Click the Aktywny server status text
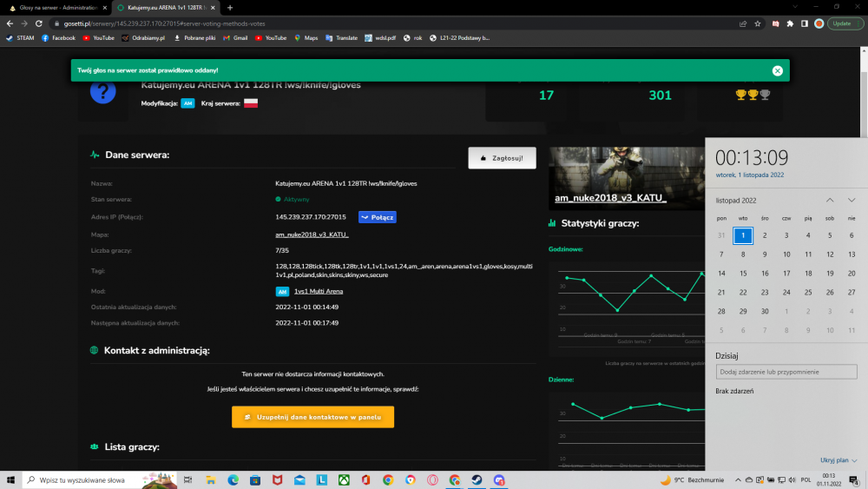The height and width of the screenshot is (489, 868). [296, 200]
